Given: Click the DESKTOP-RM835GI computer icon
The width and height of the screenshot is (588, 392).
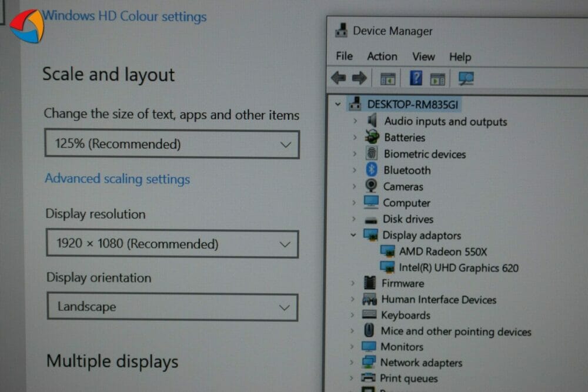Looking at the screenshot, I should coord(355,104).
